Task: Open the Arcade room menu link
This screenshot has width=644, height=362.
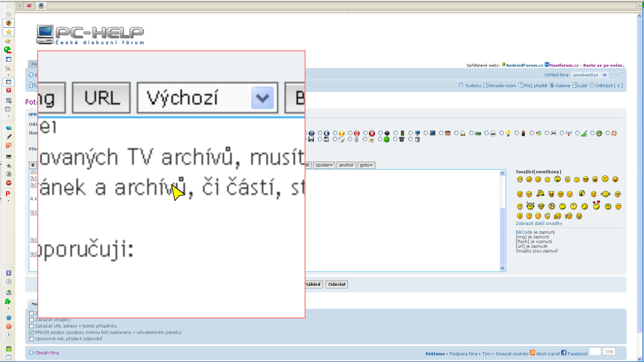Action: click(x=502, y=85)
